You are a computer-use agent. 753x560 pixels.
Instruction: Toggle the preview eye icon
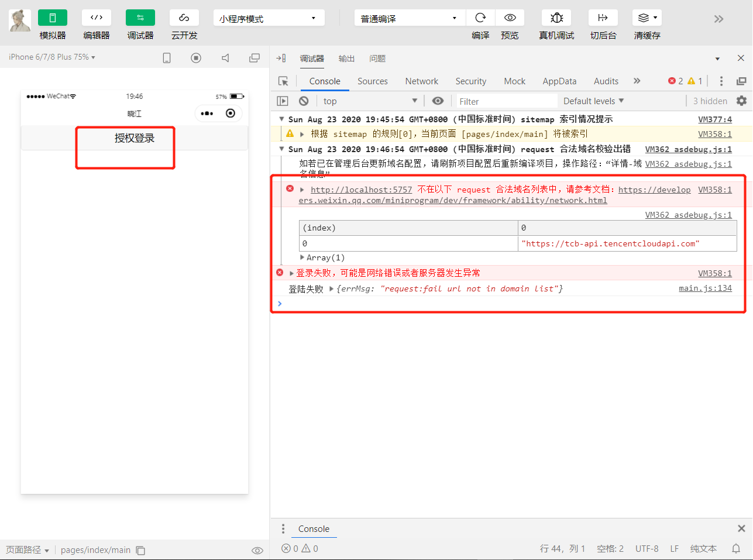click(510, 18)
